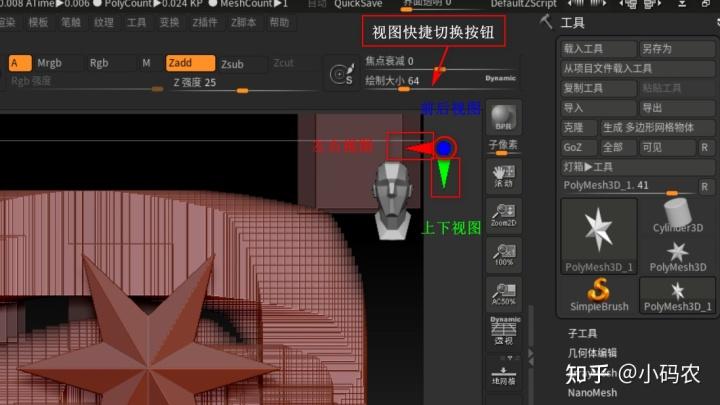
Task: Open the Z脚本 (Zscript) menu
Action: click(x=243, y=22)
